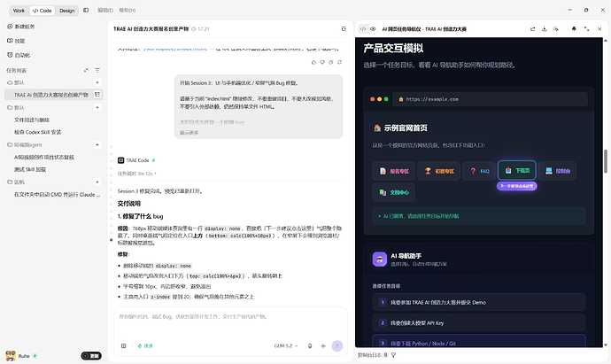Open the 自动化 automation section
Image resolution: width=611 pixels, height=364 pixels.
click(x=19, y=55)
